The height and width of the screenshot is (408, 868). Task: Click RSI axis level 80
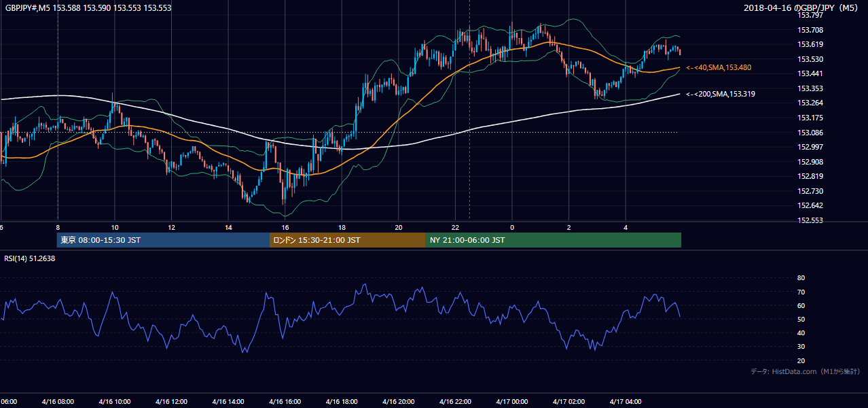pyautogui.click(x=801, y=278)
